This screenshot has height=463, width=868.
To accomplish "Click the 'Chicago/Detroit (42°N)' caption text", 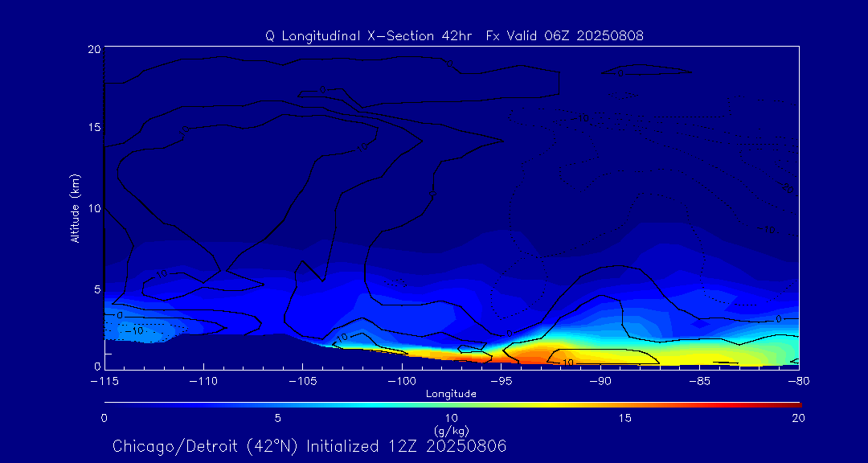I will coord(204,446).
